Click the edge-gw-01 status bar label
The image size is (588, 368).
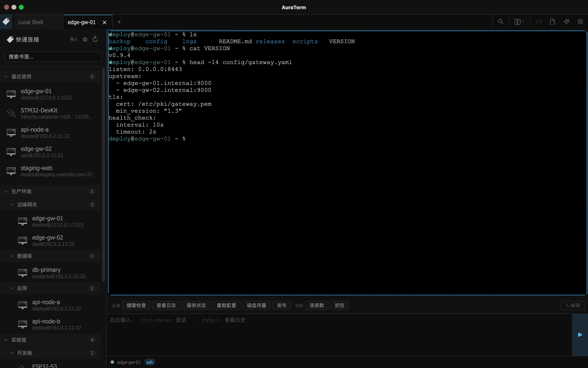pos(129,362)
